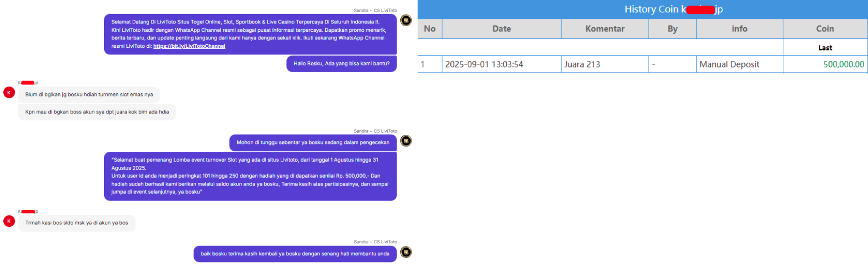This screenshot has width=868, height=269.
Task: Click the 'Komentar' column header
Action: (x=605, y=29)
